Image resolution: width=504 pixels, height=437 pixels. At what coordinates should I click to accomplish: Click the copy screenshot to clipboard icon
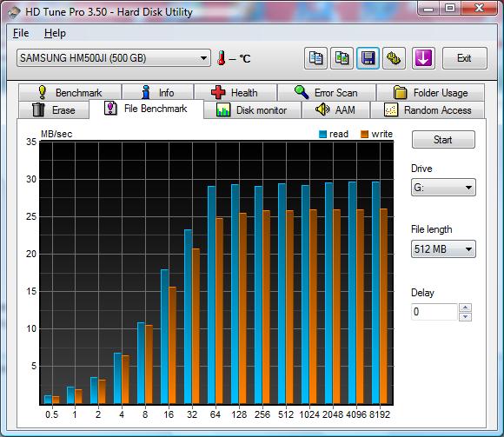(x=342, y=58)
